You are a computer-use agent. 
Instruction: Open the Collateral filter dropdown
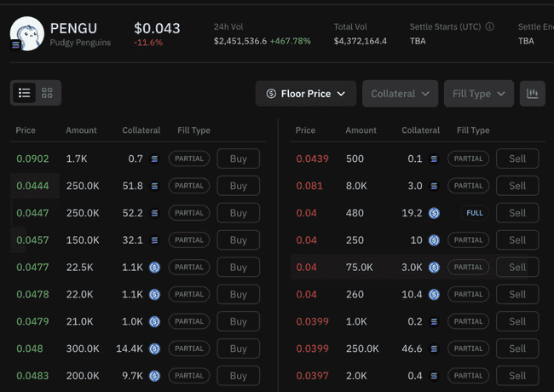pyautogui.click(x=400, y=94)
